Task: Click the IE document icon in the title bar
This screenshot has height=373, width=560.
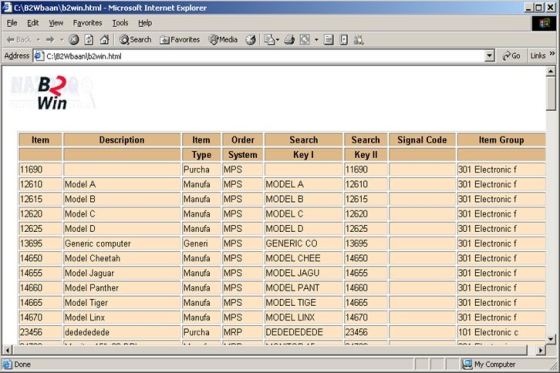Action: click(7, 7)
